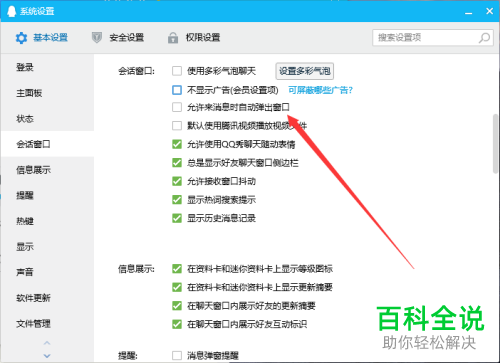Uncheck 在资料卡和迷你资料卡上显示更新摘要
The image size is (500, 363).
click(177, 287)
